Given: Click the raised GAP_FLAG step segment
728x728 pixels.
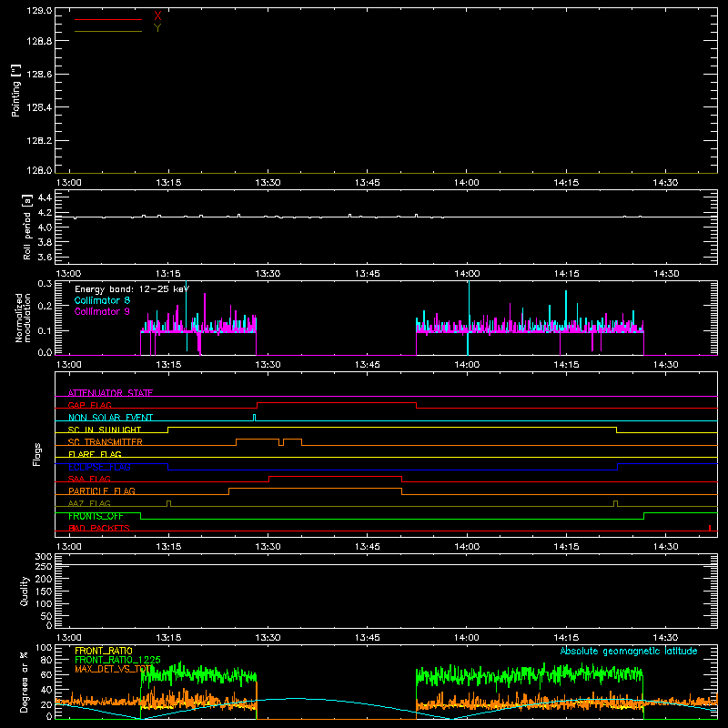Looking at the screenshot, I should [x=337, y=403].
